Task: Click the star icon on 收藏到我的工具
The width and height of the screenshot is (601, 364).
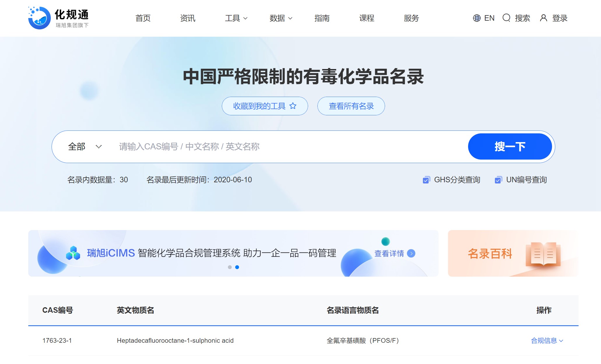Action: coord(292,106)
